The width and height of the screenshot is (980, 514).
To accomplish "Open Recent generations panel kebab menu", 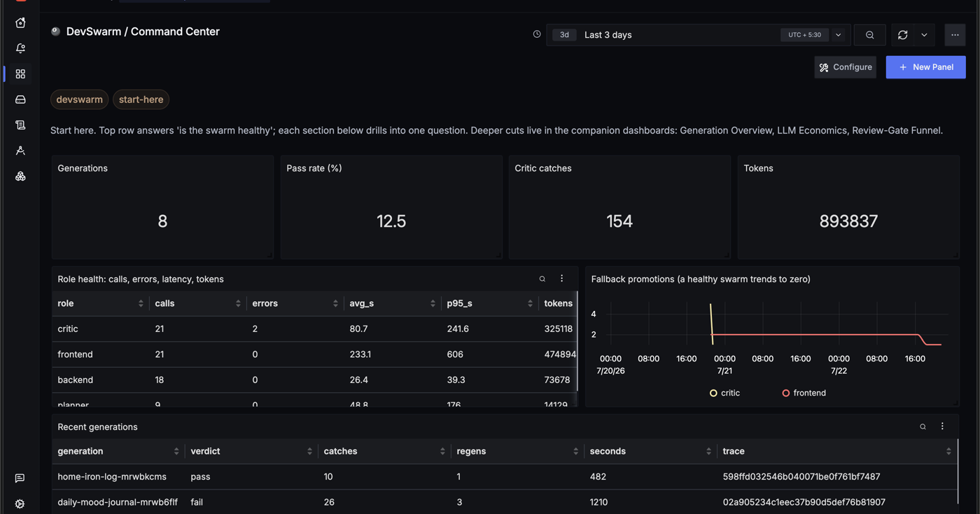I will (942, 426).
